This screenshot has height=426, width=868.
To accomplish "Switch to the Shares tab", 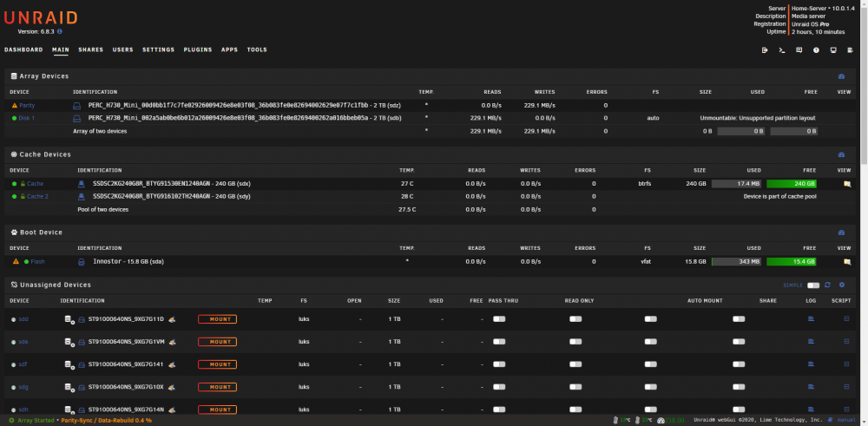I will pos(91,49).
